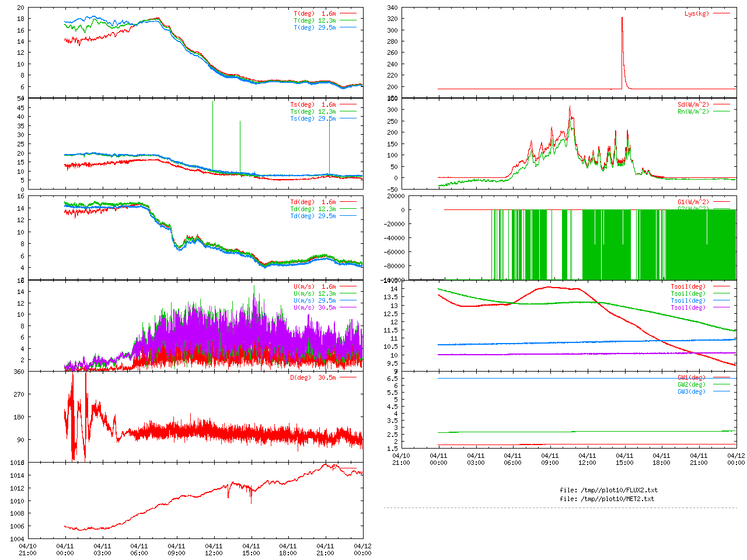The image size is (747, 560).
Task: Click the T(deg) 12.3m legend label
Action: [x=315, y=20]
